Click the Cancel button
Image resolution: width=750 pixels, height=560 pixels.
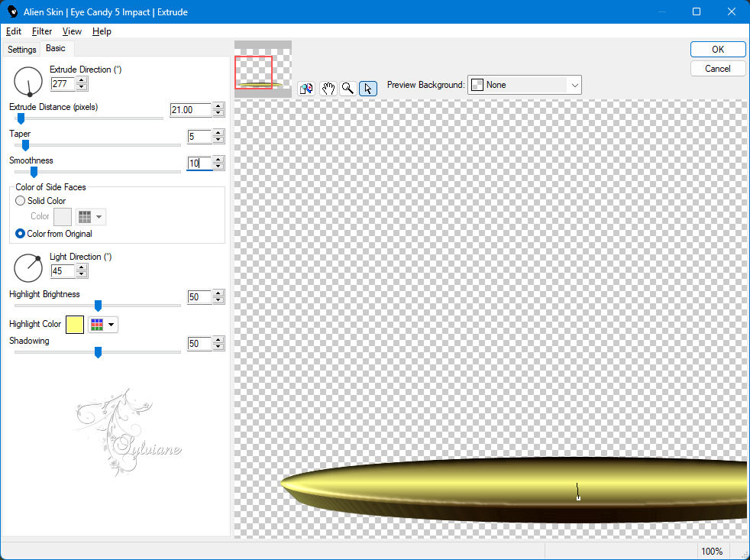tap(717, 69)
